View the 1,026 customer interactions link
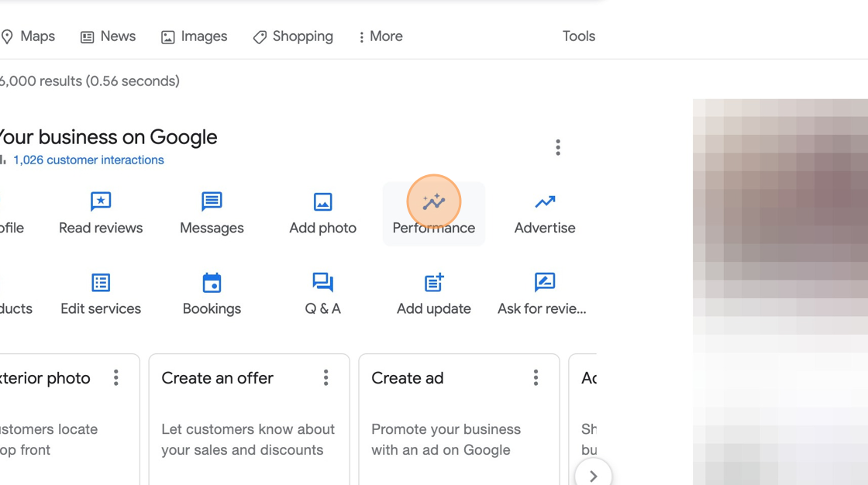This screenshot has height=485, width=868. coord(88,160)
